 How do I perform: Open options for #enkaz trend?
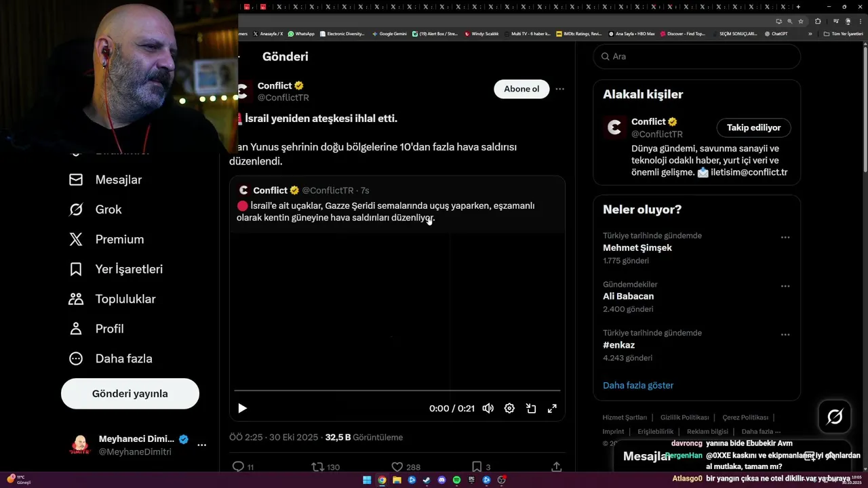(785, 335)
